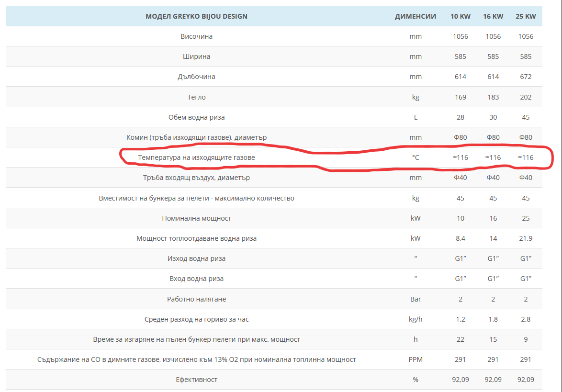562x392 pixels.
Task: Click the value 8,4
Action: (x=460, y=238)
